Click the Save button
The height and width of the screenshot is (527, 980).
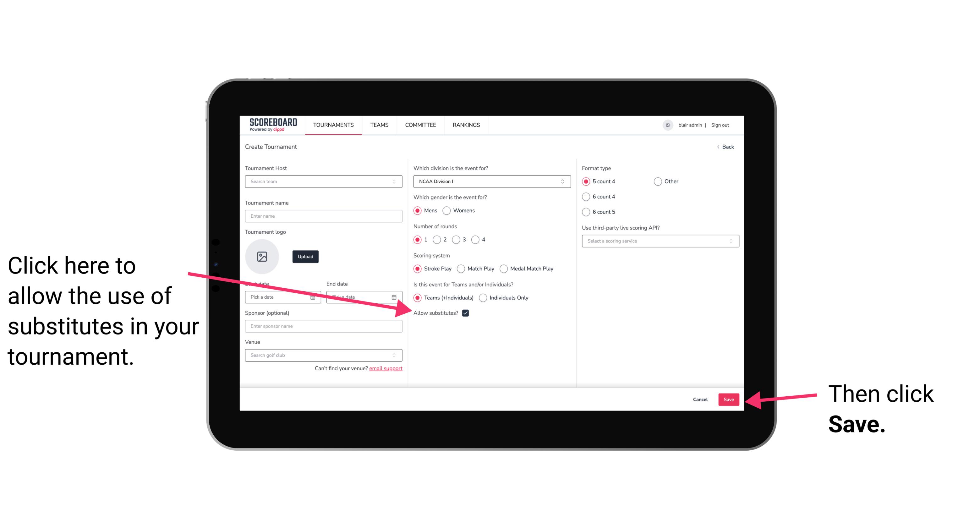[729, 399]
